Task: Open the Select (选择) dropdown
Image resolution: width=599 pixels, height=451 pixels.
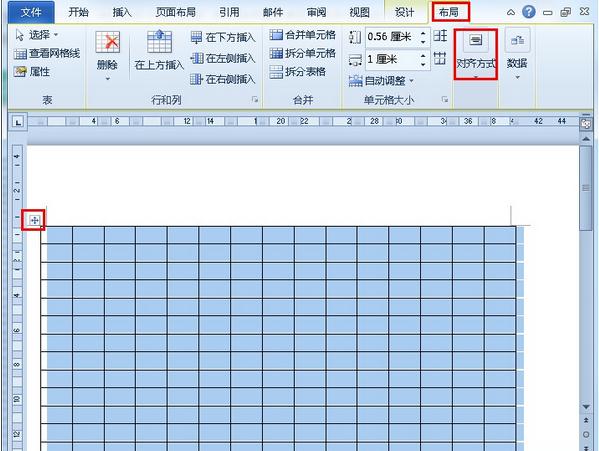Action: pos(36,35)
